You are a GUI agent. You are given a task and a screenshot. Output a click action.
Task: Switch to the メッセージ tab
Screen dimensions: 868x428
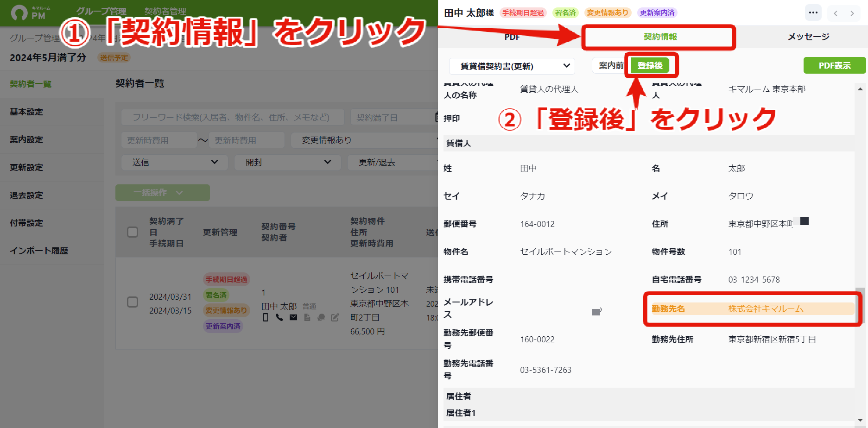808,37
